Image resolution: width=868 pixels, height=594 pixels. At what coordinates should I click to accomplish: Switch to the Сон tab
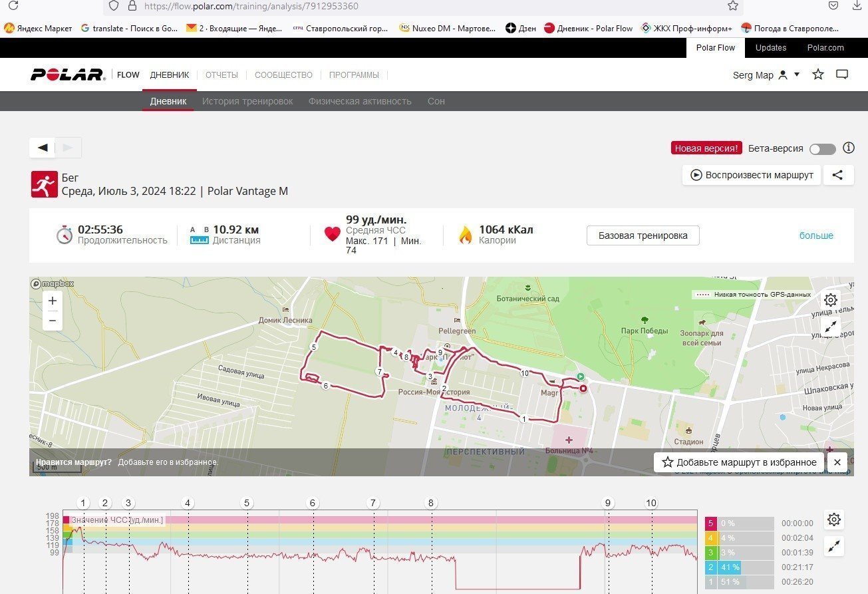436,101
